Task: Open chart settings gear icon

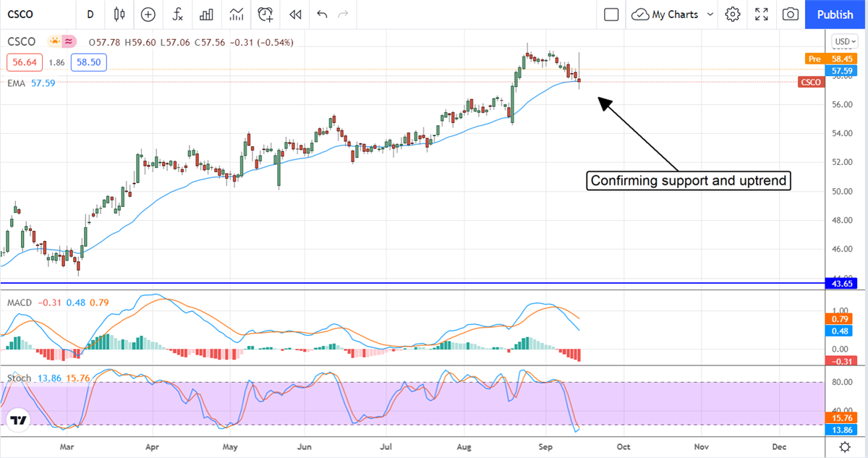Action: (733, 14)
